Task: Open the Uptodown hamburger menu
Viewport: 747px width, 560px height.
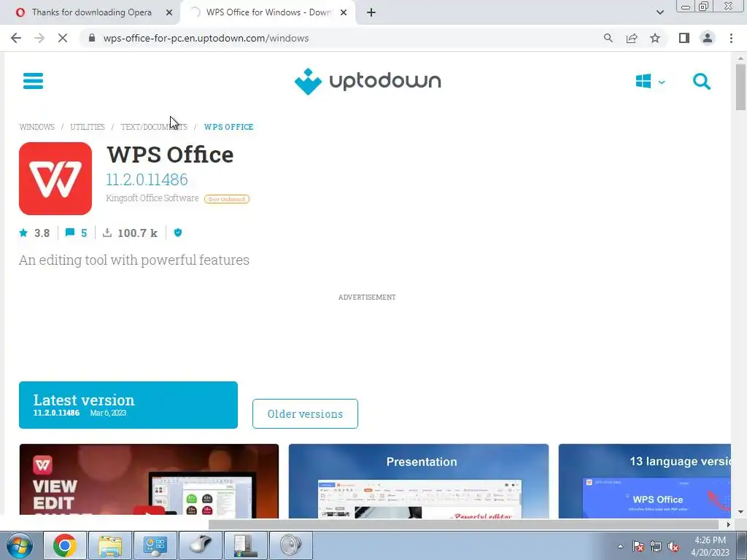Action: [x=33, y=81]
